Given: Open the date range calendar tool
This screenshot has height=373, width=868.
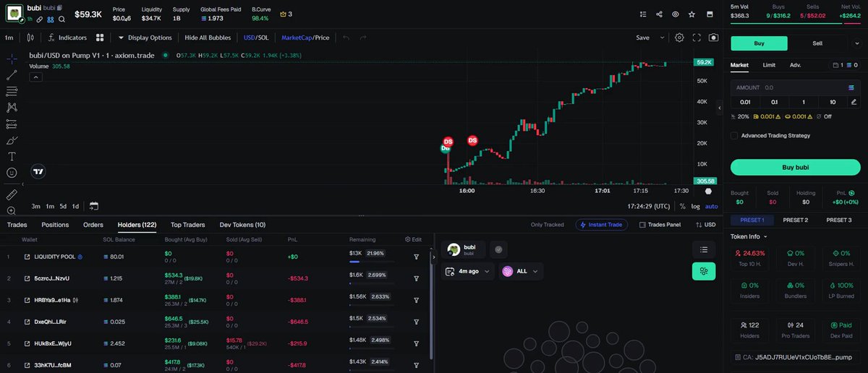Looking at the screenshot, I should [x=94, y=206].
